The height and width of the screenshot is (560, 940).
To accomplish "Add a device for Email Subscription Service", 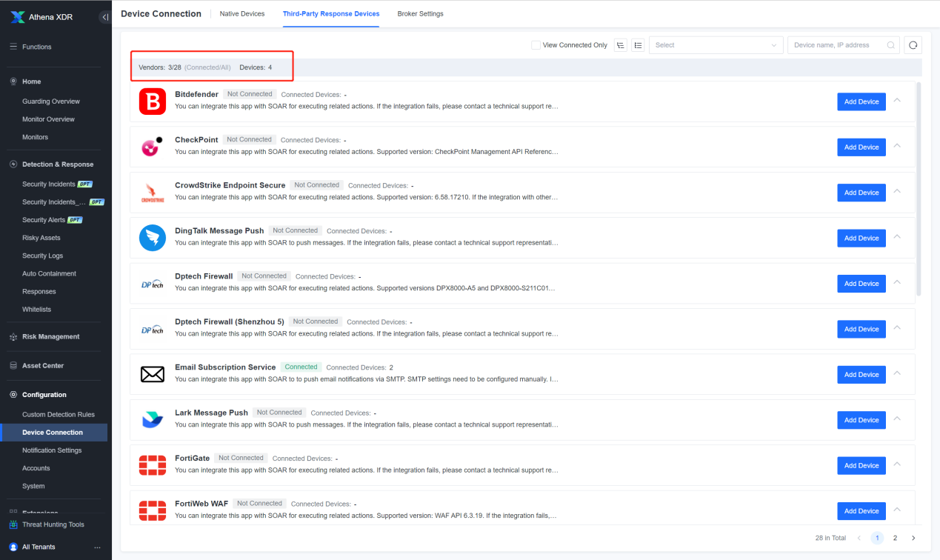I will (x=861, y=375).
